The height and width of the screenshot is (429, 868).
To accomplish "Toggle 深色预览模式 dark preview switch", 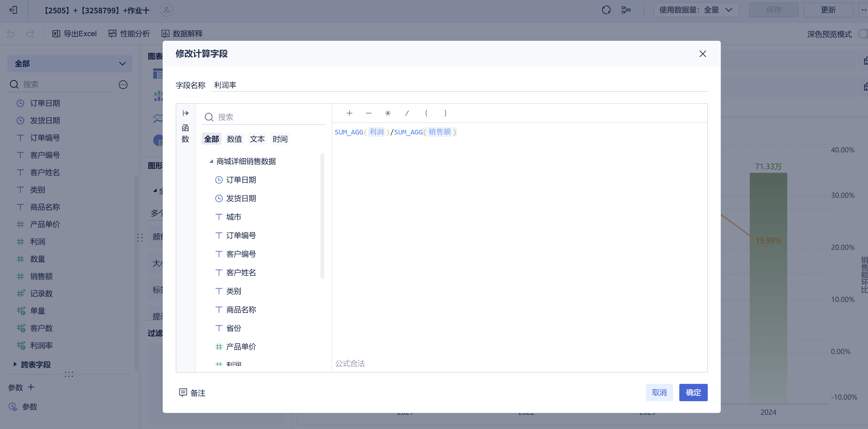I will [x=863, y=34].
